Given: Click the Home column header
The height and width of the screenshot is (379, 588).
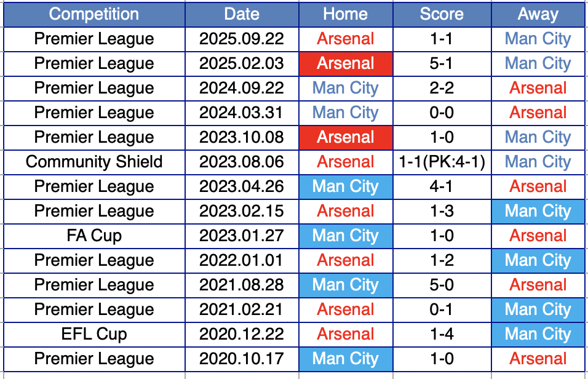Looking at the screenshot, I should (345, 14).
